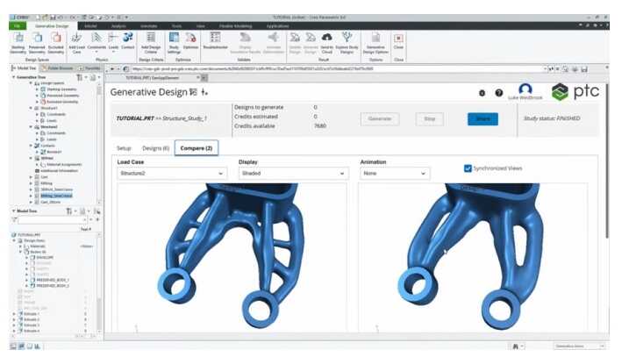Open the Constraints dropdown arrow in ribbon

tap(96, 52)
